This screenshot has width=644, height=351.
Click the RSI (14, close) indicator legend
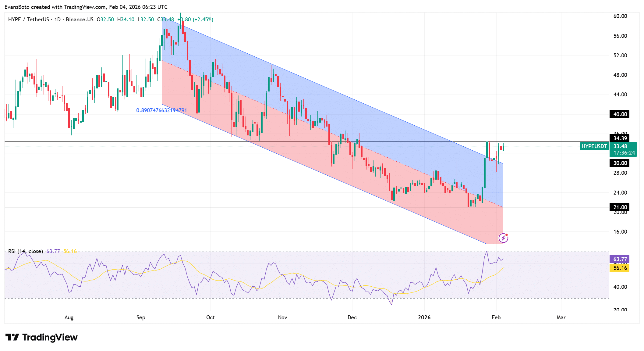[26, 251]
